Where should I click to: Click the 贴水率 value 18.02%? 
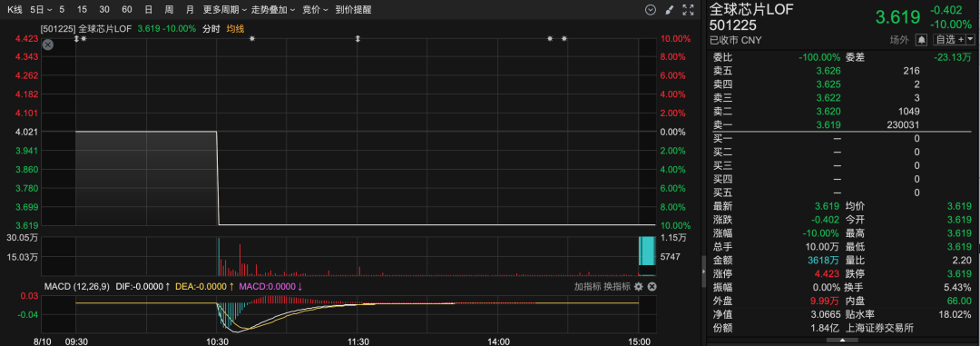(x=955, y=315)
